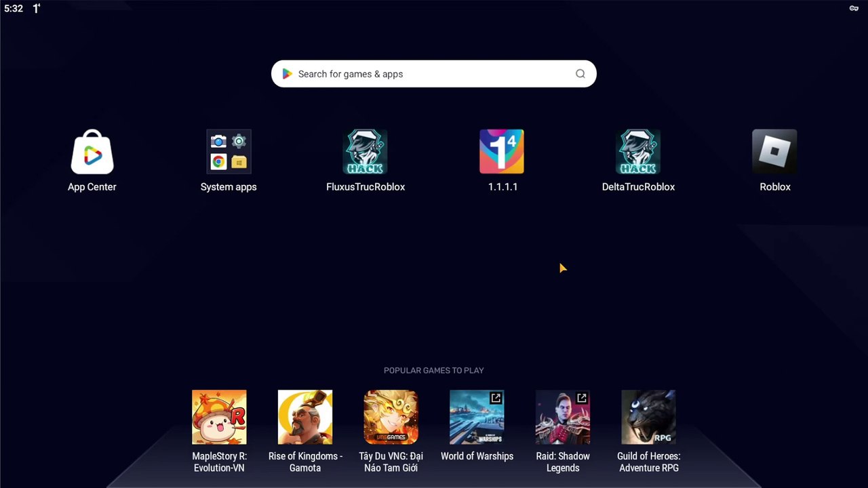Click external-link badge on World of Warships thumbnail

(x=496, y=399)
